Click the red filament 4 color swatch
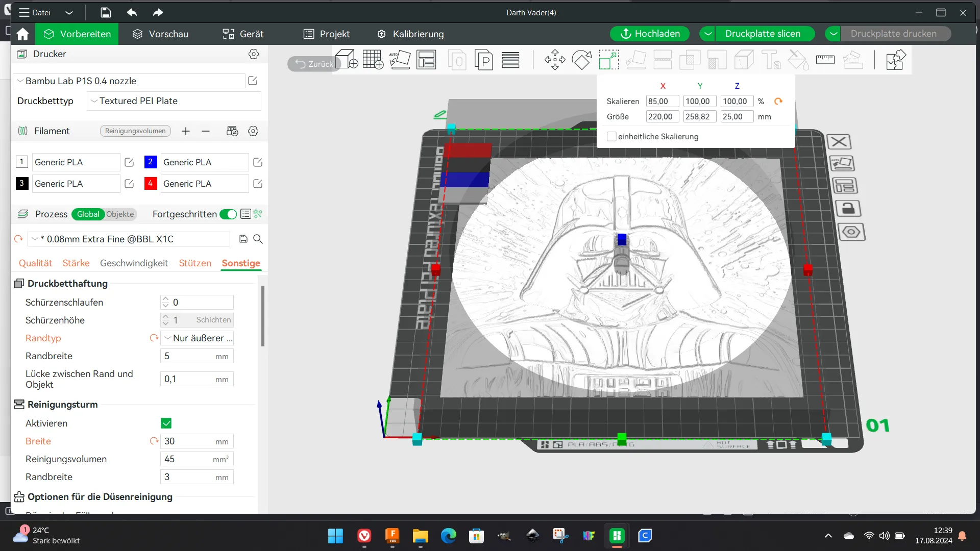 [150, 183]
